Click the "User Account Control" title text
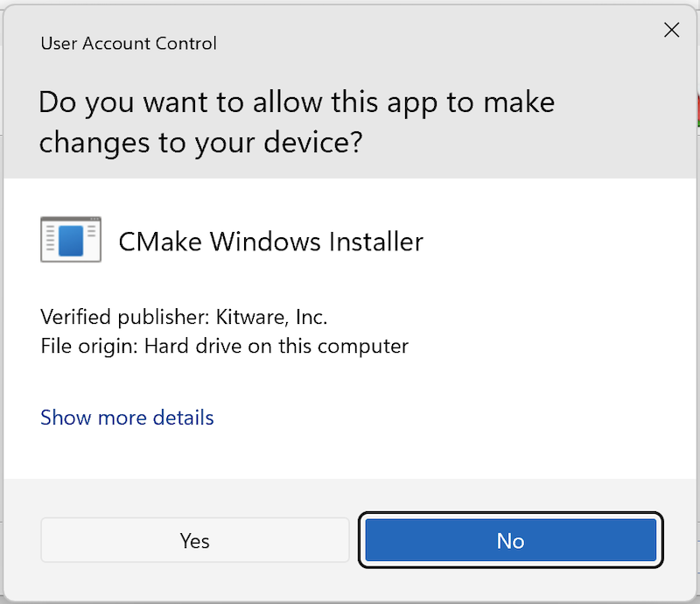This screenshot has height=604, width=700. [x=129, y=43]
